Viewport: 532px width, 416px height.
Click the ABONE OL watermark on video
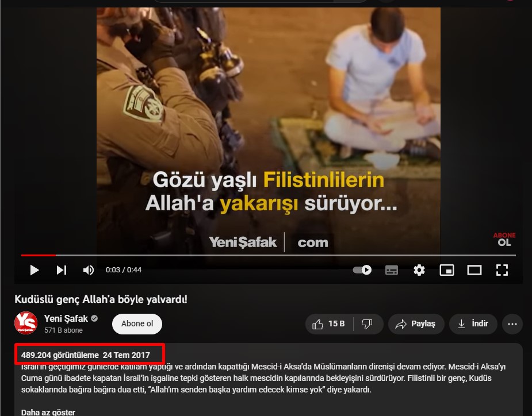click(x=504, y=239)
